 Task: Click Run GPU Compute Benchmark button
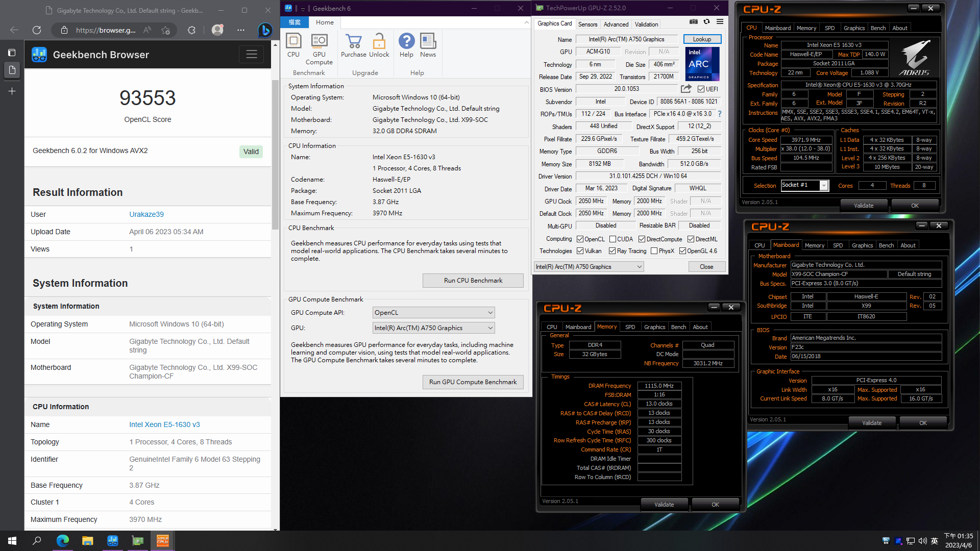pyautogui.click(x=473, y=382)
